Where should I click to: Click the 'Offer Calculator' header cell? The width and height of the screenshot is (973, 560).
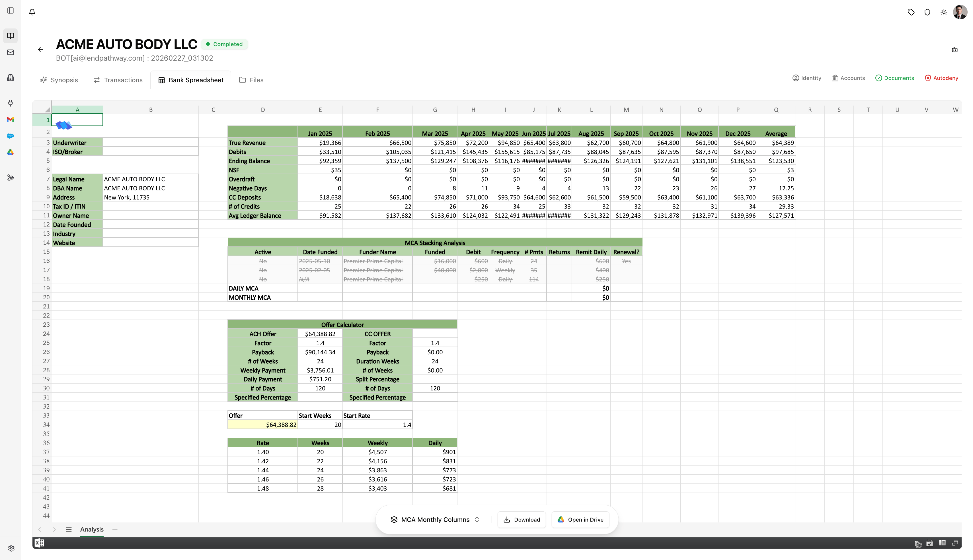pyautogui.click(x=342, y=325)
